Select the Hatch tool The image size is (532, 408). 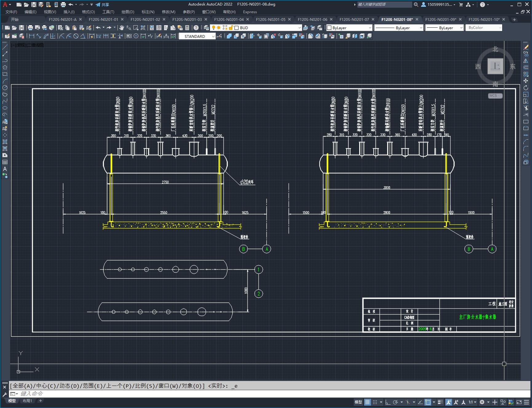(x=5, y=142)
